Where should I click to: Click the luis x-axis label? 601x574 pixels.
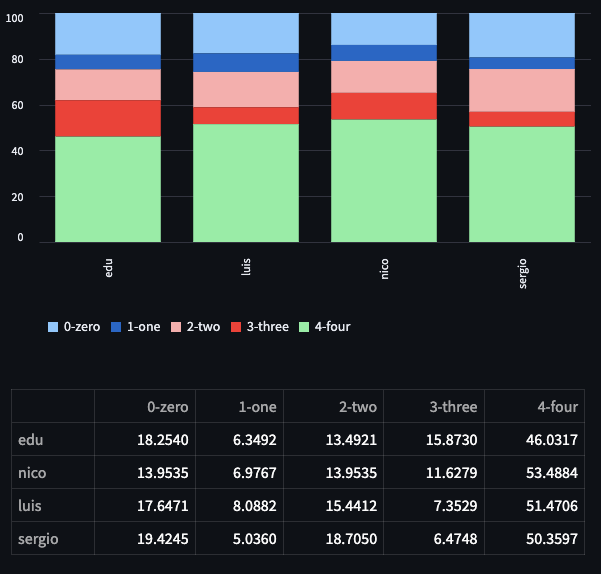point(246,267)
